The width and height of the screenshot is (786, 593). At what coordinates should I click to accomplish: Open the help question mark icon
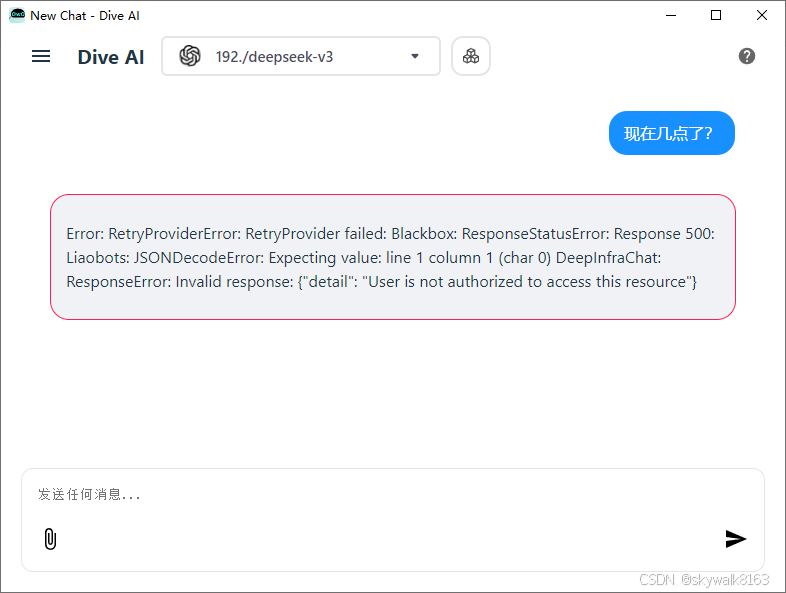(746, 56)
